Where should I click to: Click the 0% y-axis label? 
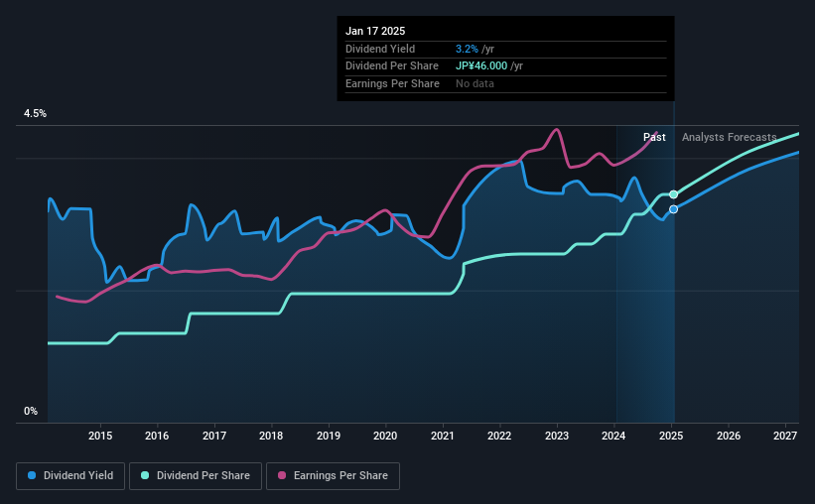click(x=31, y=412)
